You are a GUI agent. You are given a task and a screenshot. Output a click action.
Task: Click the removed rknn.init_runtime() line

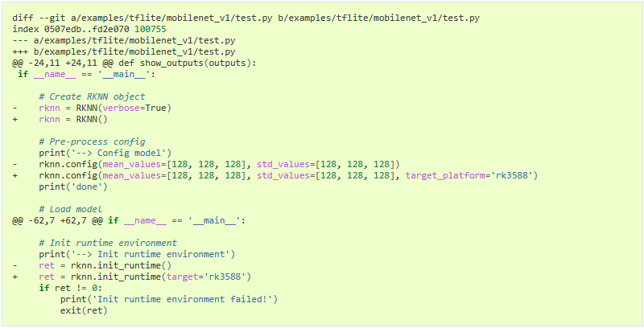pyautogui.click(x=92, y=265)
